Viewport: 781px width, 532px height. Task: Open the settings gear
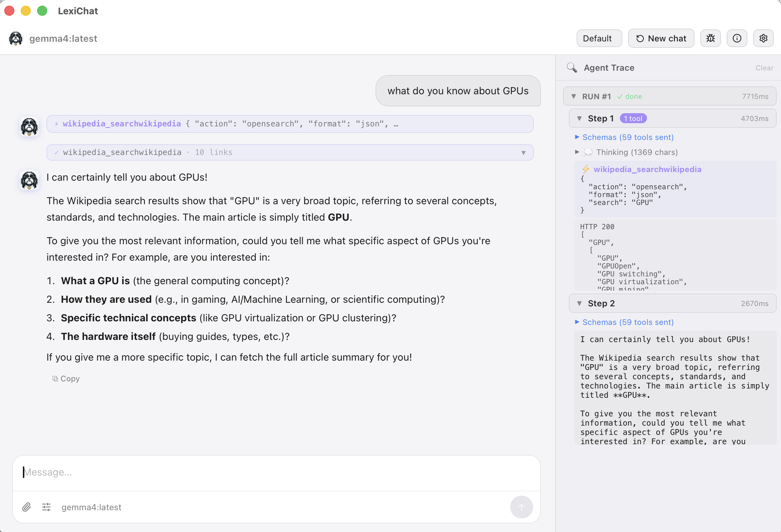click(763, 38)
